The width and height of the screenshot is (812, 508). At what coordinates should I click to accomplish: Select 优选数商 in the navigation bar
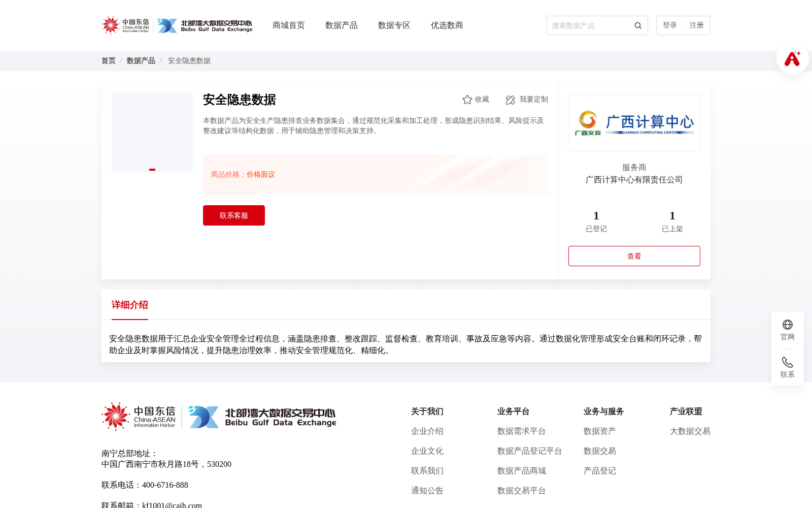click(447, 25)
